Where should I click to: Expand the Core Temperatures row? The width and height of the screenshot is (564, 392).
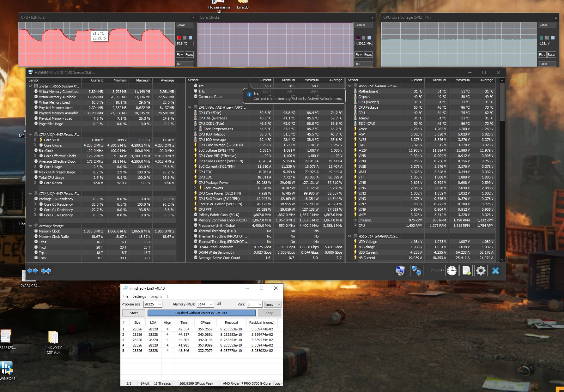(x=195, y=129)
